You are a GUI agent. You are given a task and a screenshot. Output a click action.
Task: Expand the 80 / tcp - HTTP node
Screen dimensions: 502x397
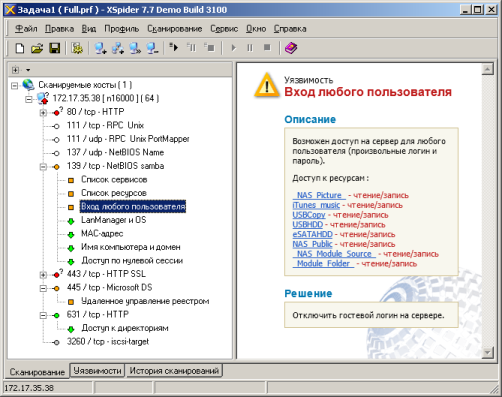click(43, 113)
